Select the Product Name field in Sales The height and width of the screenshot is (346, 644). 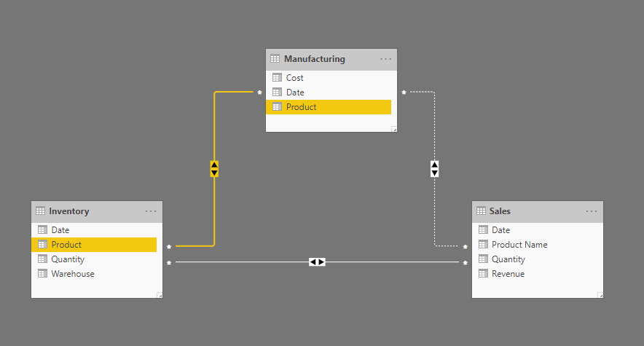tap(519, 245)
